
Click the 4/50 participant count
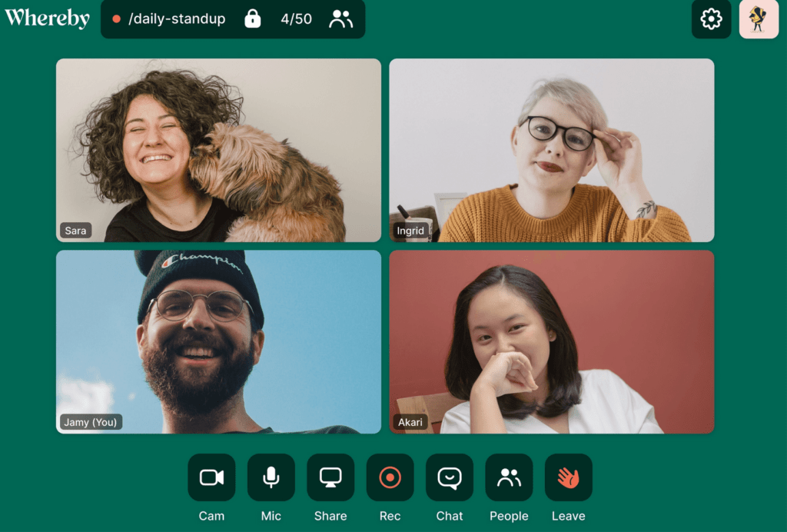296,19
